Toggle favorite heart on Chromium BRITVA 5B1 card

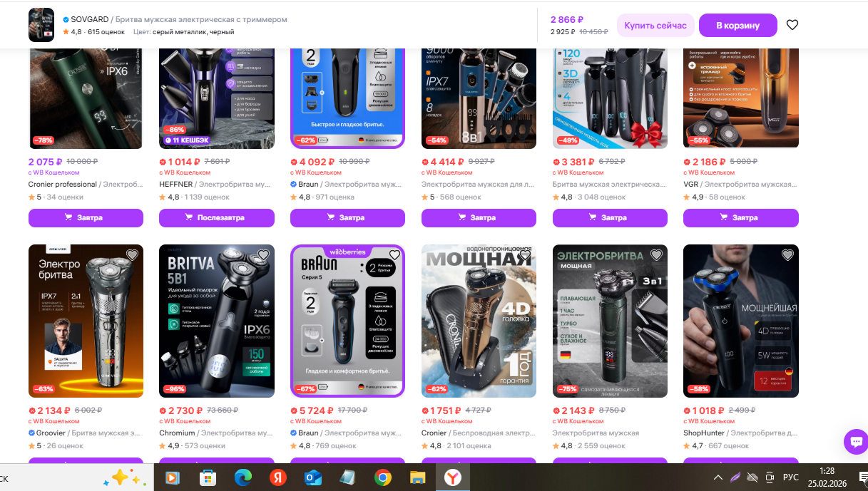[262, 255]
